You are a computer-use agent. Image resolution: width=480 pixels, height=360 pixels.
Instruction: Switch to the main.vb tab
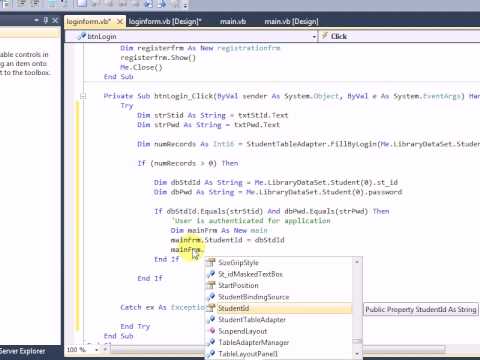pos(233,22)
